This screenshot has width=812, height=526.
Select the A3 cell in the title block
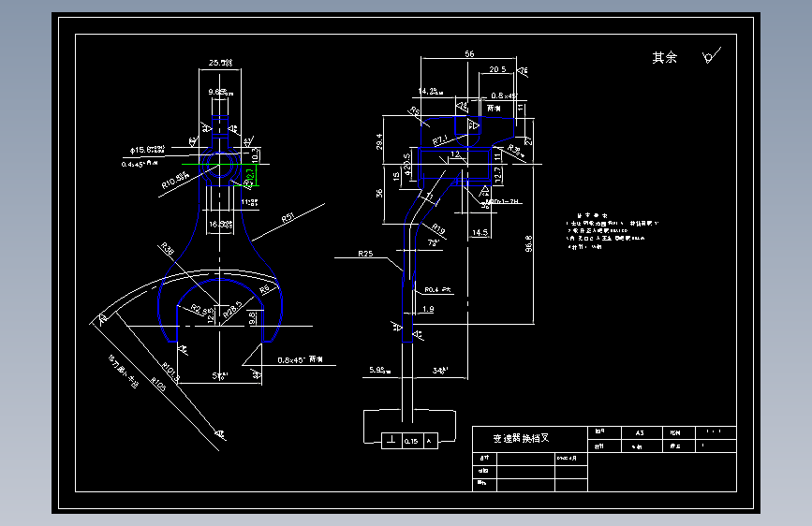tap(640, 432)
